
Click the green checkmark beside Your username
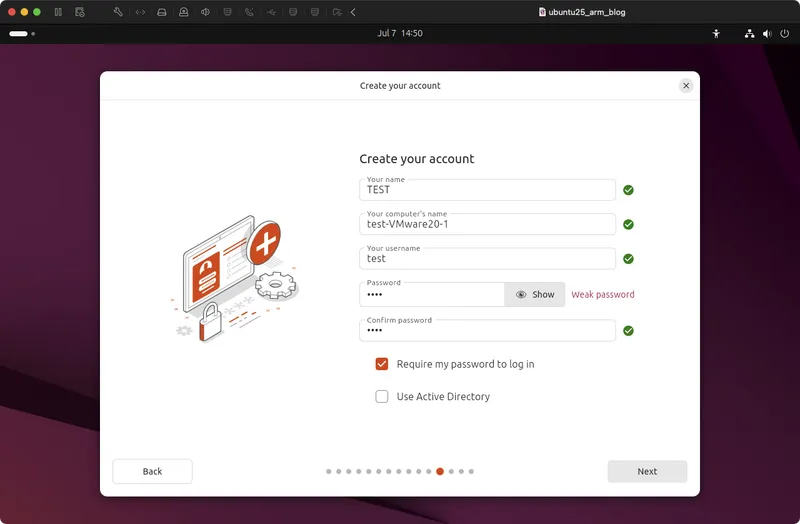(628, 259)
